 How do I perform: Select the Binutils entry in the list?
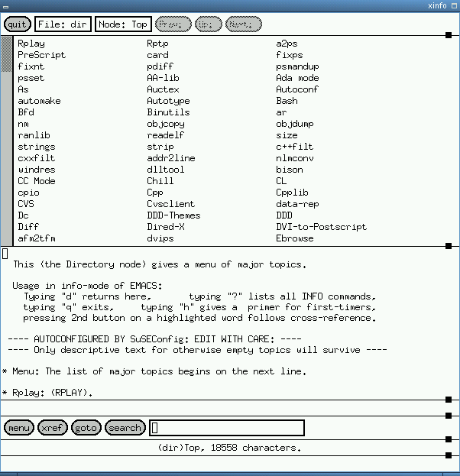pos(166,112)
